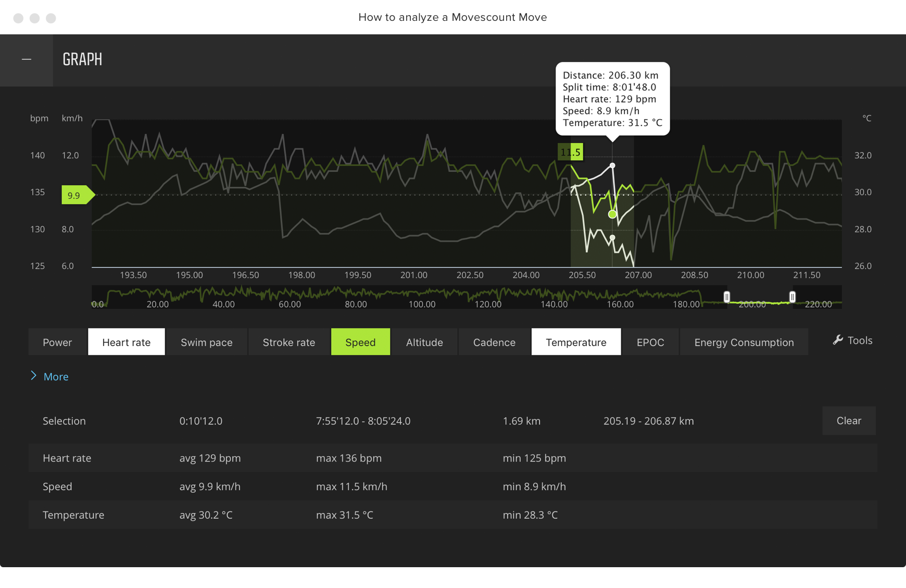Click max 31.5 °C value
Viewport: 906px width, 588px height.
[x=345, y=515]
